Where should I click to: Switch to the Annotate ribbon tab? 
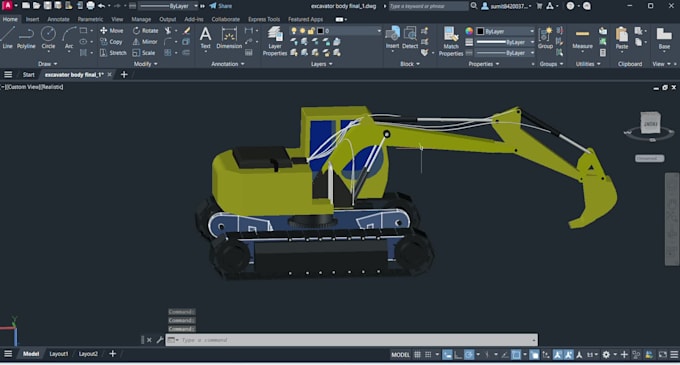[58, 19]
